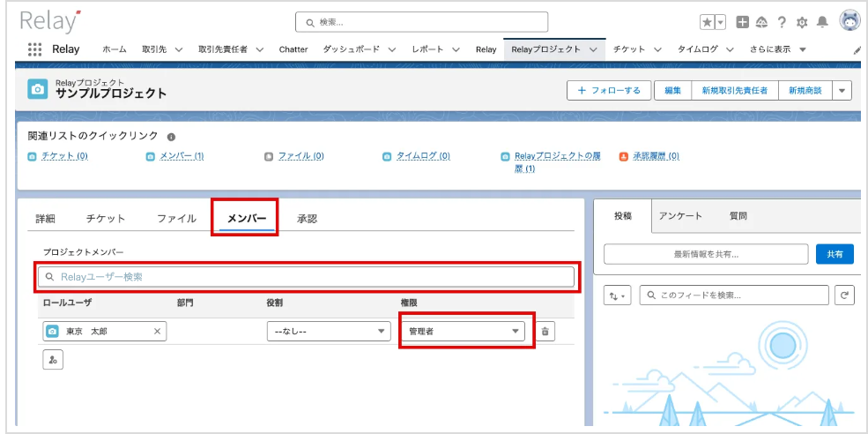Viewport: 868px width, 434px height.
Task: Click the info icon beside 関連リストのクイックリンク
Action: (x=171, y=137)
